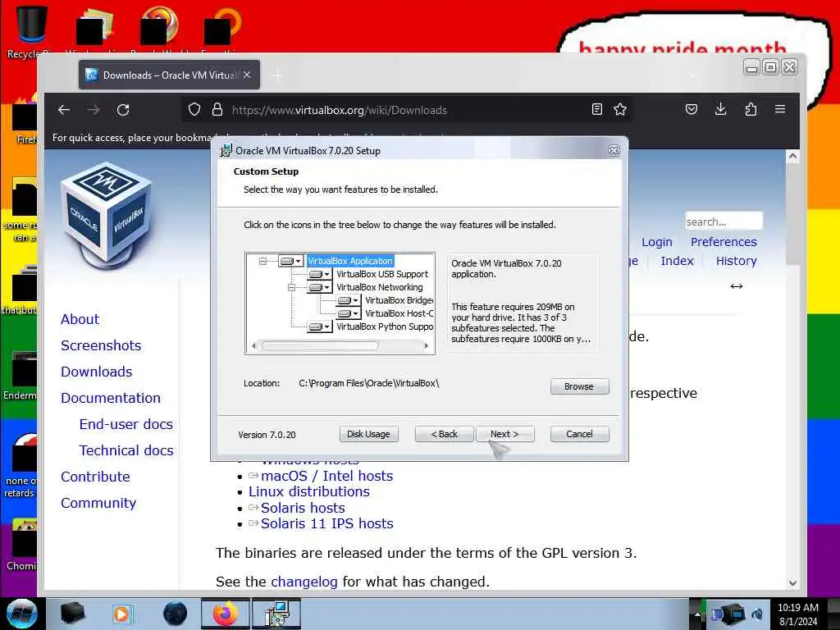840x630 pixels.
Task: Open macOS / Intel hosts download link
Action: pyautogui.click(x=326, y=476)
